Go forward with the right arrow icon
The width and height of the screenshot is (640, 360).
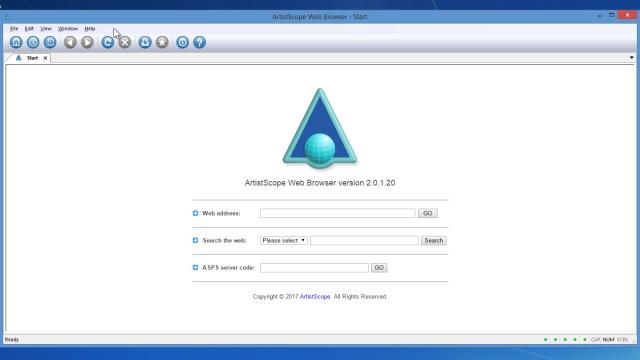tap(87, 42)
